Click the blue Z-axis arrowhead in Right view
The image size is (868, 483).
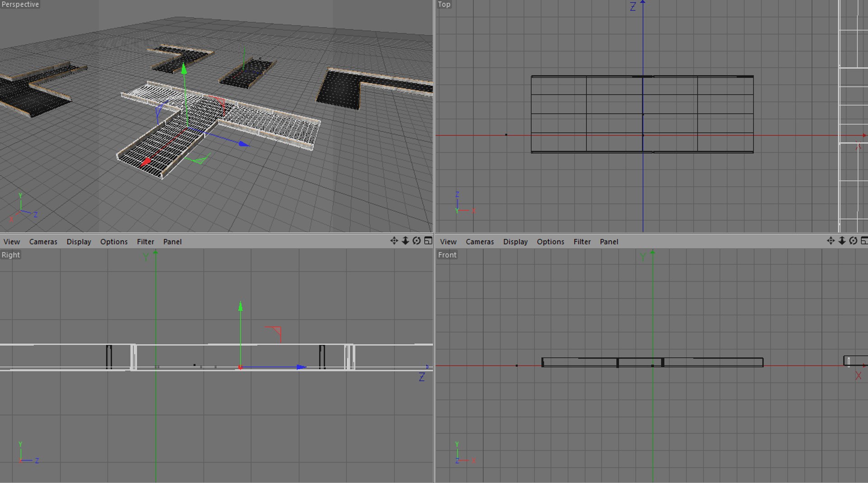(x=302, y=367)
